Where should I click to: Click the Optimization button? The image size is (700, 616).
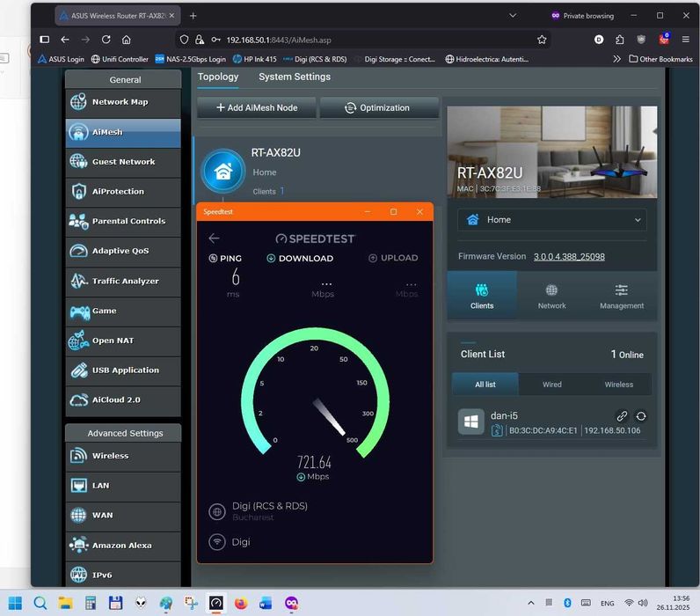click(378, 107)
